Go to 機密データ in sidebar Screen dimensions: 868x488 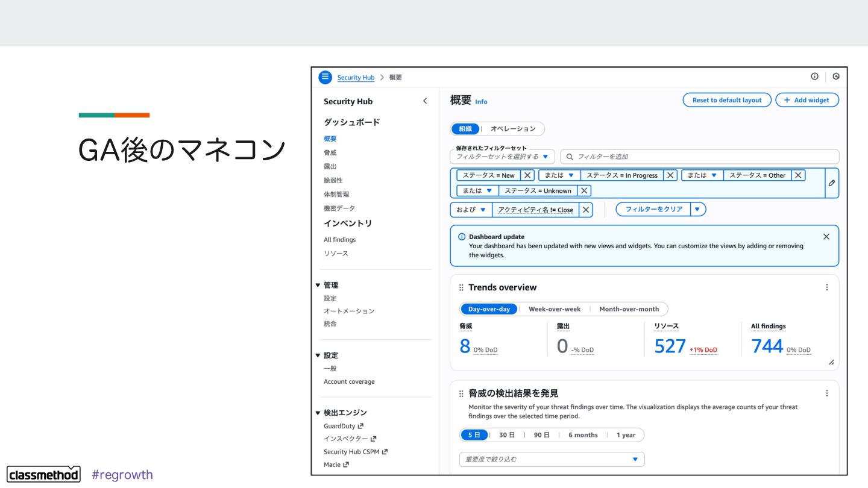pos(339,208)
